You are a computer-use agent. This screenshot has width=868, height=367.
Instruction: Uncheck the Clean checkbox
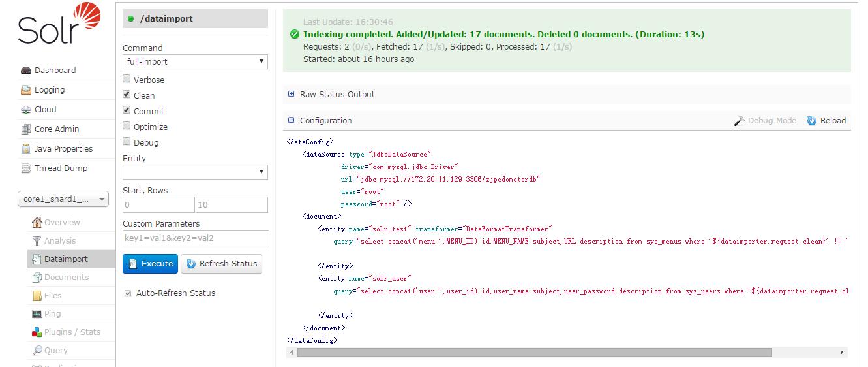(x=127, y=95)
